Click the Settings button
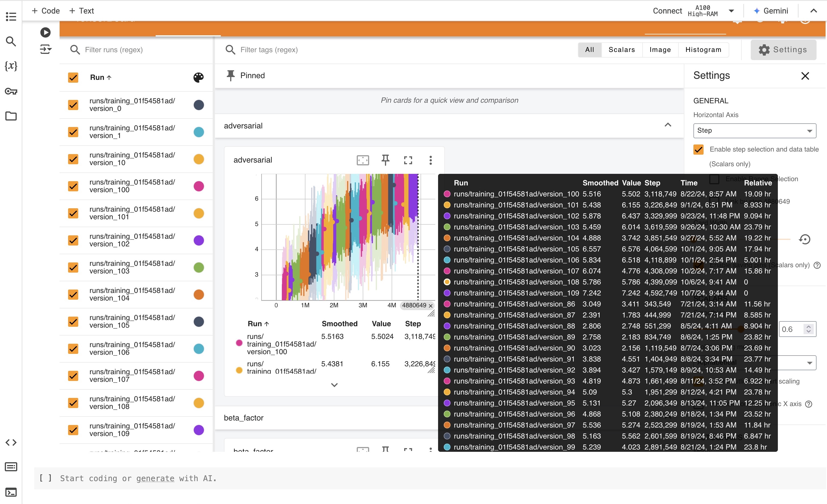The image size is (827, 504). (783, 50)
